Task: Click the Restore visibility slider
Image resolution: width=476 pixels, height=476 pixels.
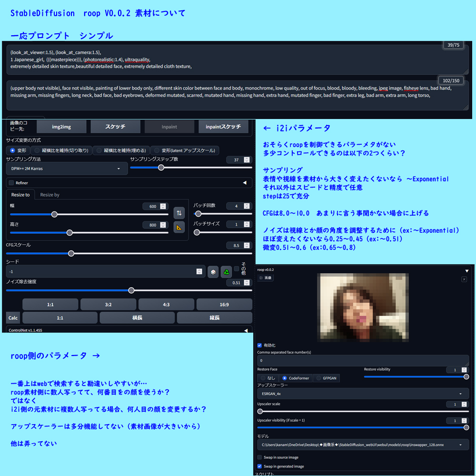Action: pyautogui.click(x=416, y=377)
